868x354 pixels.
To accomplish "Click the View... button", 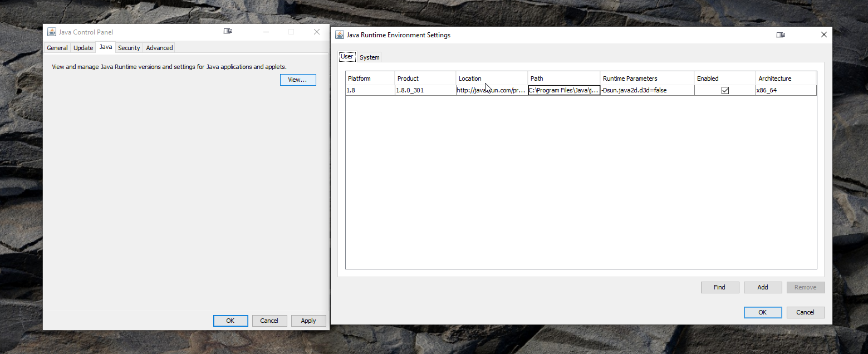I will pos(298,80).
